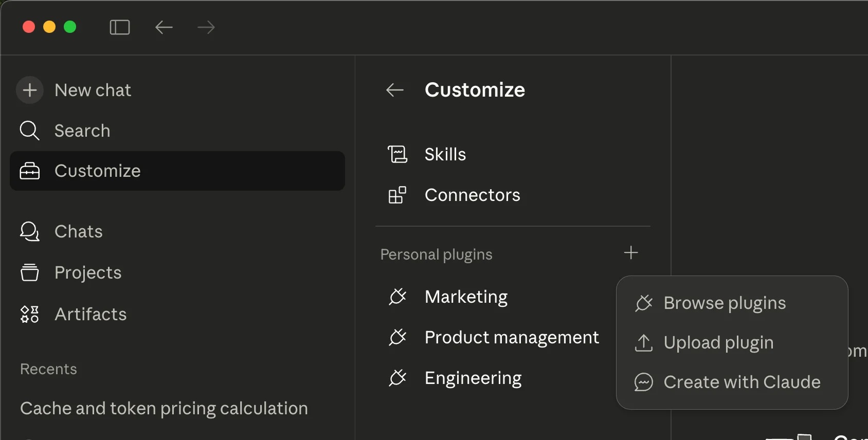Viewport: 868px width, 440px height.
Task: Click the Product management plug icon
Action: 397,337
